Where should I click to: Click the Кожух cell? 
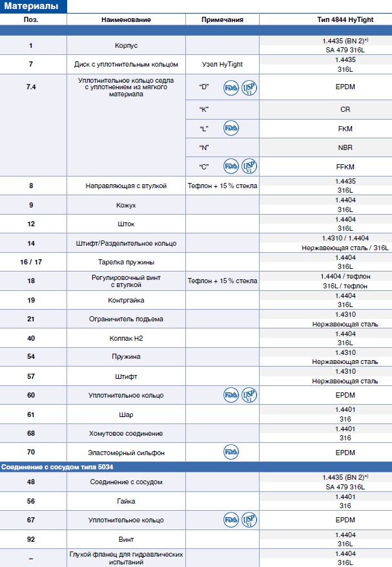coord(126,205)
